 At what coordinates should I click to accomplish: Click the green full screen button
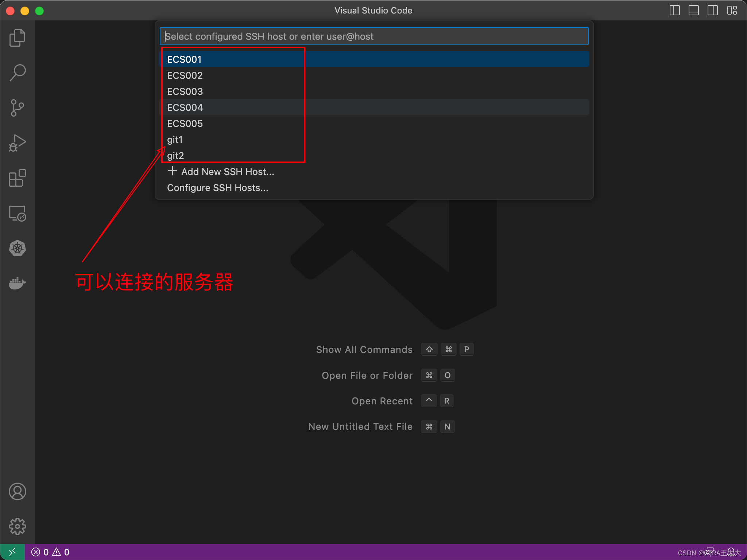click(x=39, y=11)
